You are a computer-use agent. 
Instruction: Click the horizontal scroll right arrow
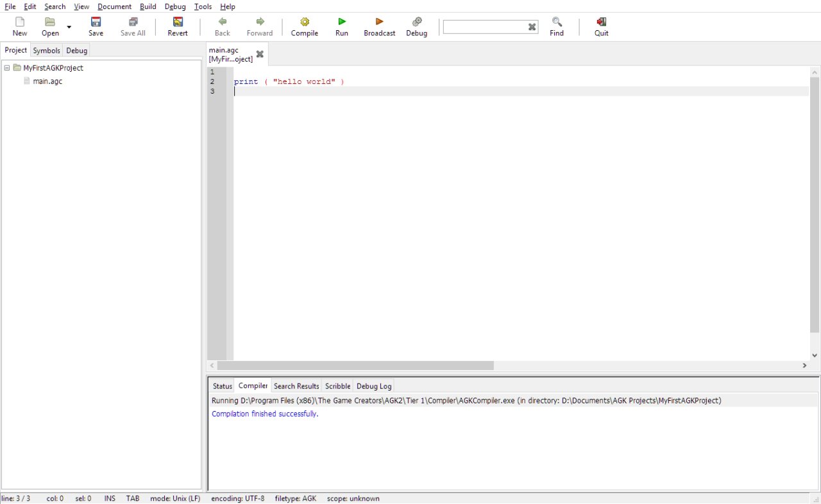(804, 365)
